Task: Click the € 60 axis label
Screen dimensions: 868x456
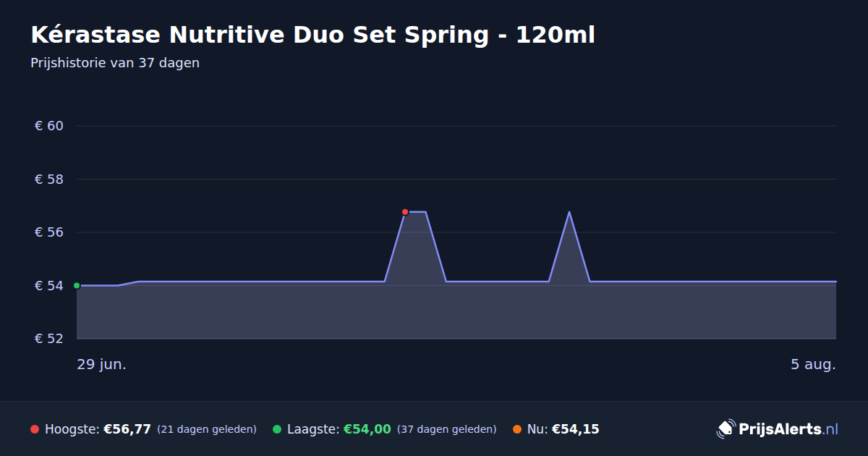Action: [x=49, y=126]
